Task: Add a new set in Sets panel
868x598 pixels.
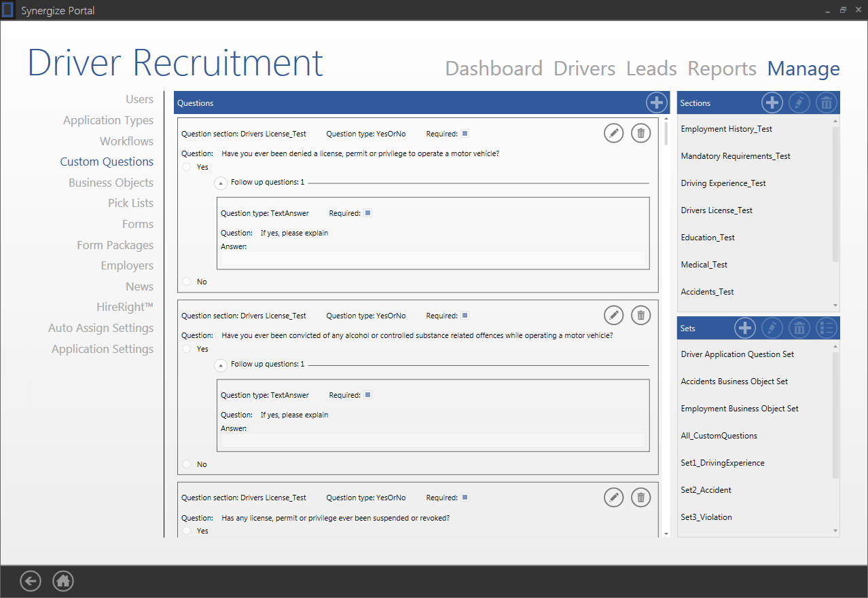Action: point(745,329)
